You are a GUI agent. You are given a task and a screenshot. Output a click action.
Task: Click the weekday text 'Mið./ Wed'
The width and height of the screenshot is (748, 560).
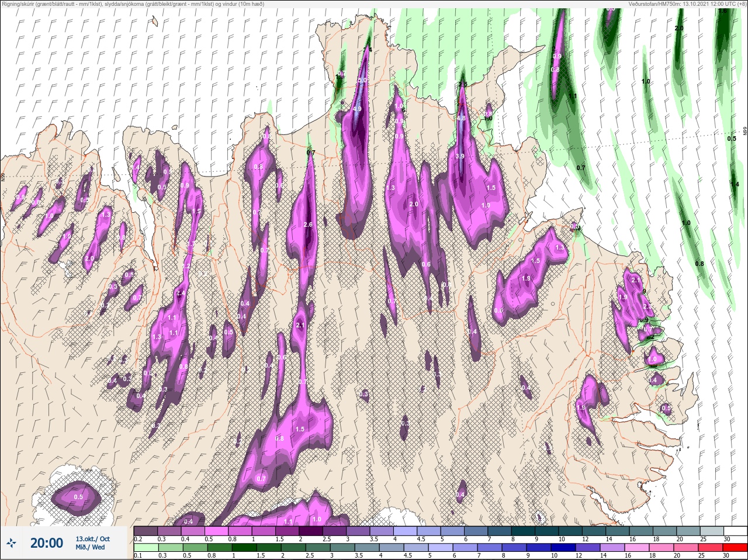90,547
